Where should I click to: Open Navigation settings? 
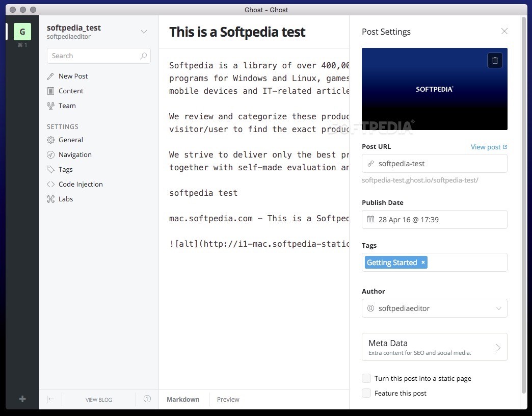75,155
